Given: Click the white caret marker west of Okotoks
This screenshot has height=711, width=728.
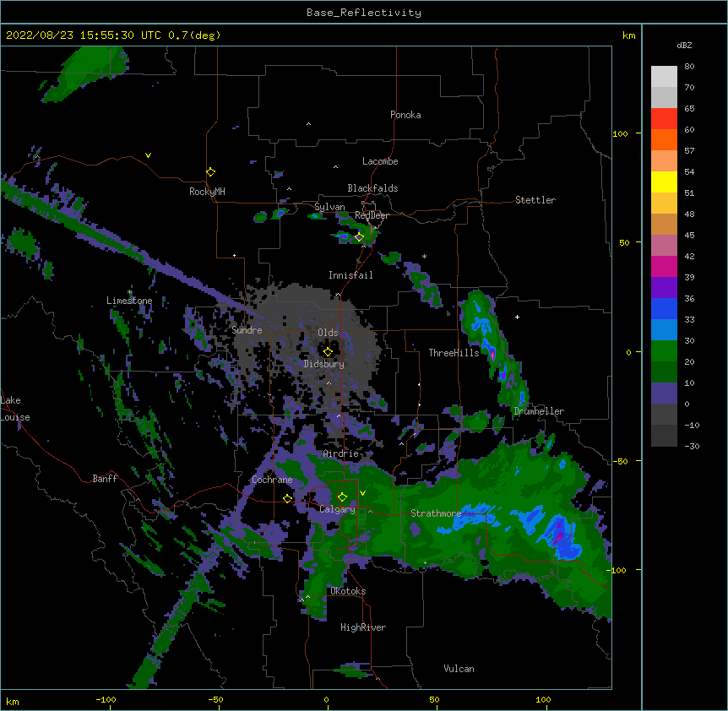Looking at the screenshot, I should (x=307, y=597).
